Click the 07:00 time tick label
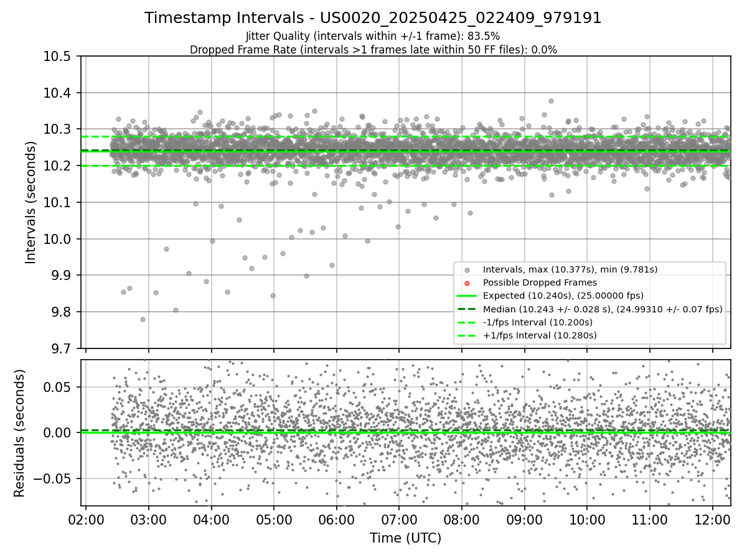Image resolution: width=747 pixels, height=560 pixels. tap(399, 519)
